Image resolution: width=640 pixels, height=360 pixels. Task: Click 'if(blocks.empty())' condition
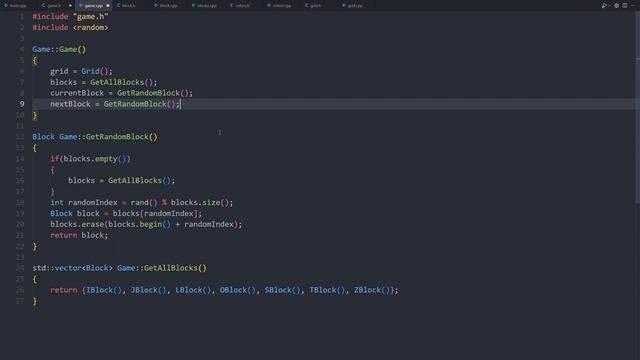tap(90, 159)
